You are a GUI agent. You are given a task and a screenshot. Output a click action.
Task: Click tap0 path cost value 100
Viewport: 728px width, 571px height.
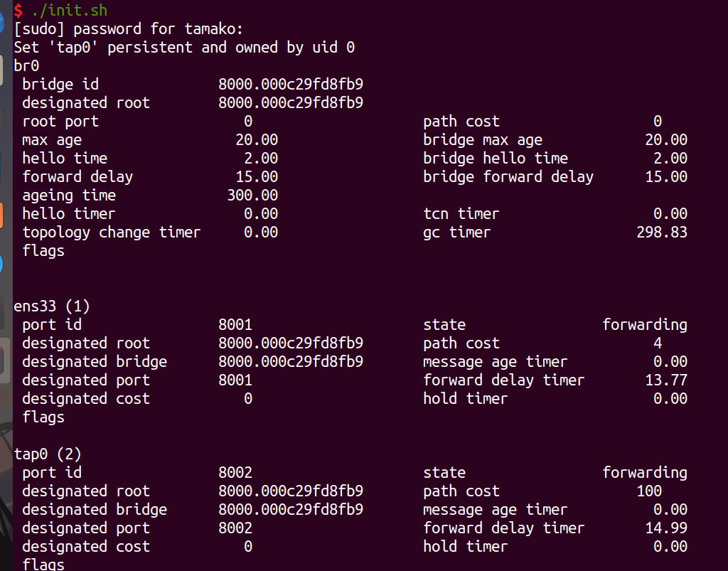pyautogui.click(x=649, y=491)
